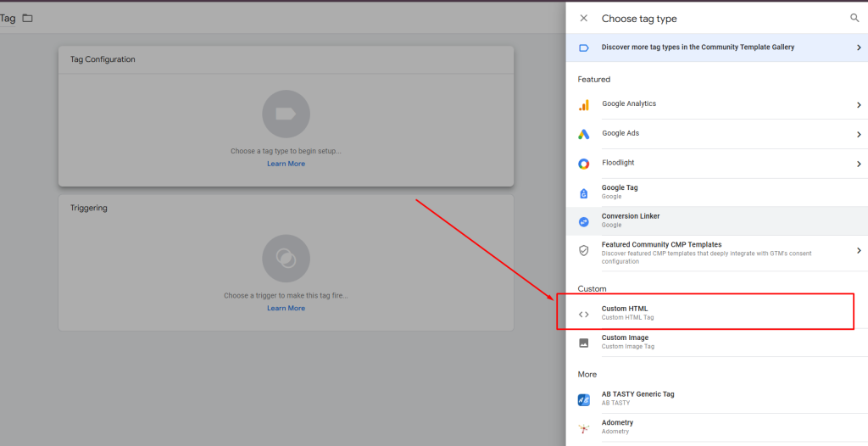Click the Tag Configuration placeholder icon
Image resolution: width=868 pixels, height=446 pixels.
(x=286, y=114)
